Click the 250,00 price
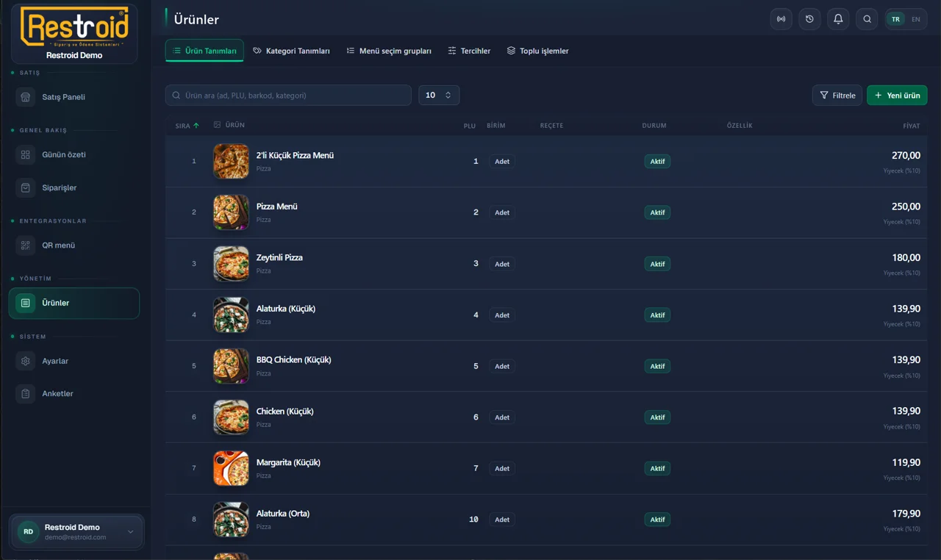Screen dimensions: 941x560 click(906, 207)
